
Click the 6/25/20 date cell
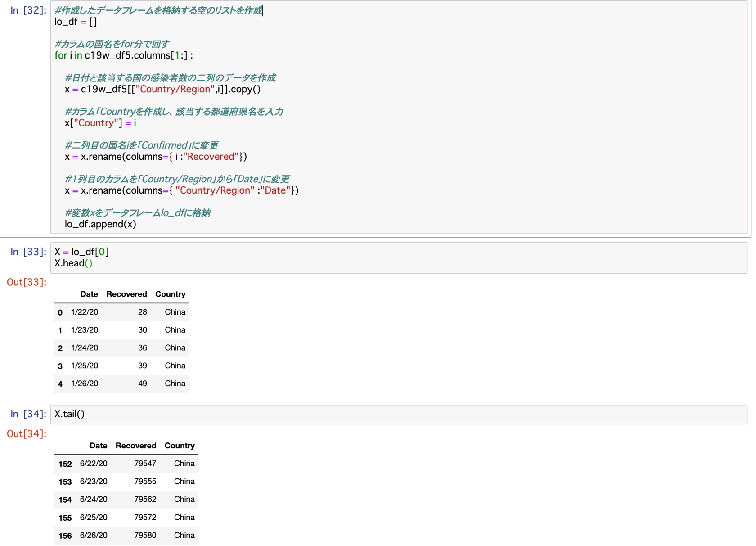(x=94, y=517)
